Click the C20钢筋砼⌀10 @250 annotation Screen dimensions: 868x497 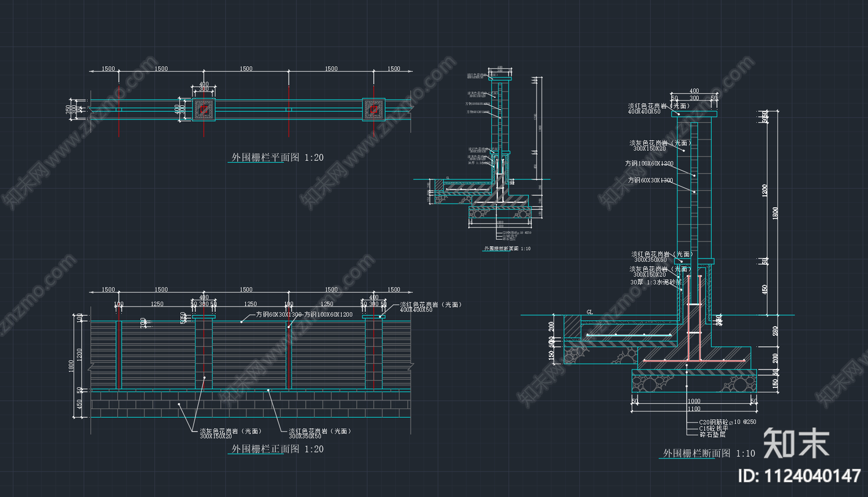727,422
